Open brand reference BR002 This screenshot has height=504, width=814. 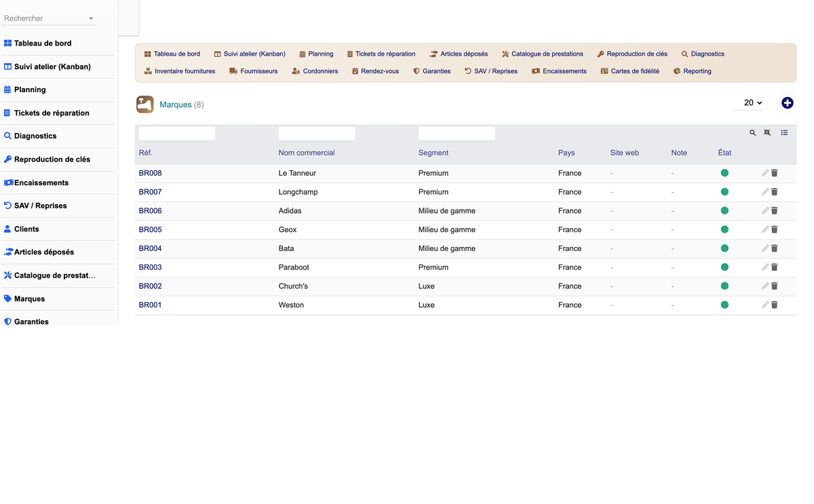tap(151, 286)
